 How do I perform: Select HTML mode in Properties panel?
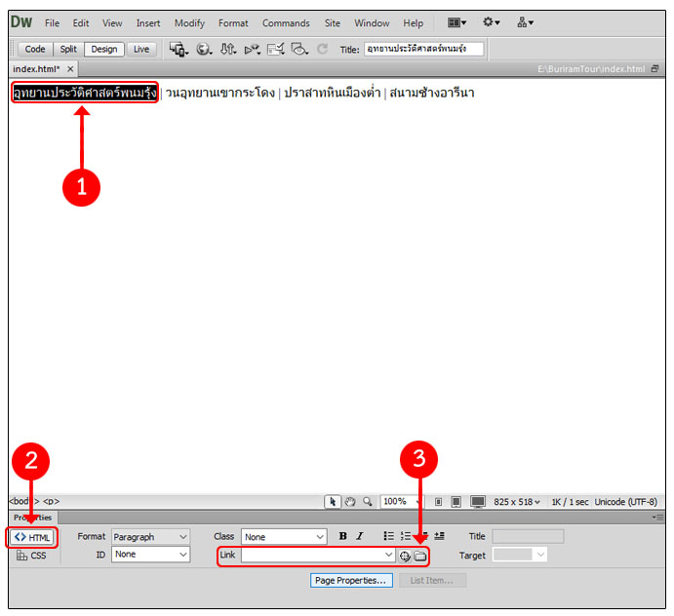[x=33, y=537]
